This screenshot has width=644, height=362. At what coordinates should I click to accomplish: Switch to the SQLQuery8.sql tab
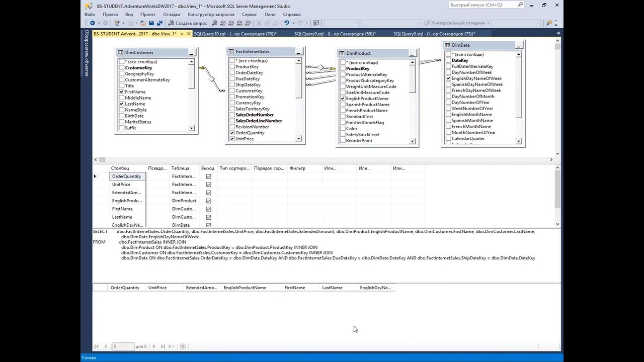click(x=435, y=34)
